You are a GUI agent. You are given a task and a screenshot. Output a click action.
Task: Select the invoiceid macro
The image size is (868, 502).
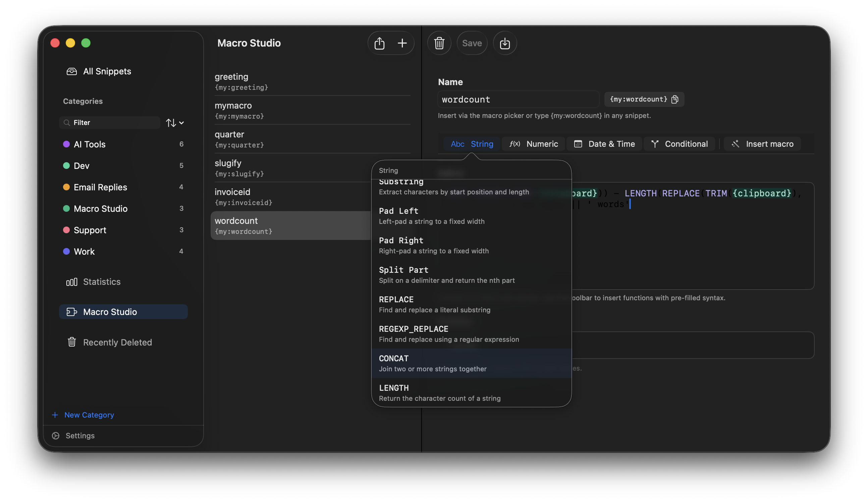[291, 197]
